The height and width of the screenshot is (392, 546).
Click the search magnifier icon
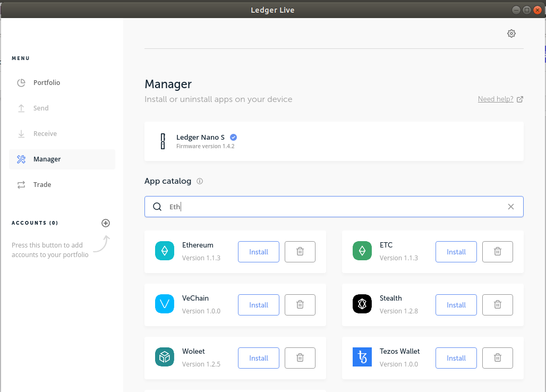(157, 207)
